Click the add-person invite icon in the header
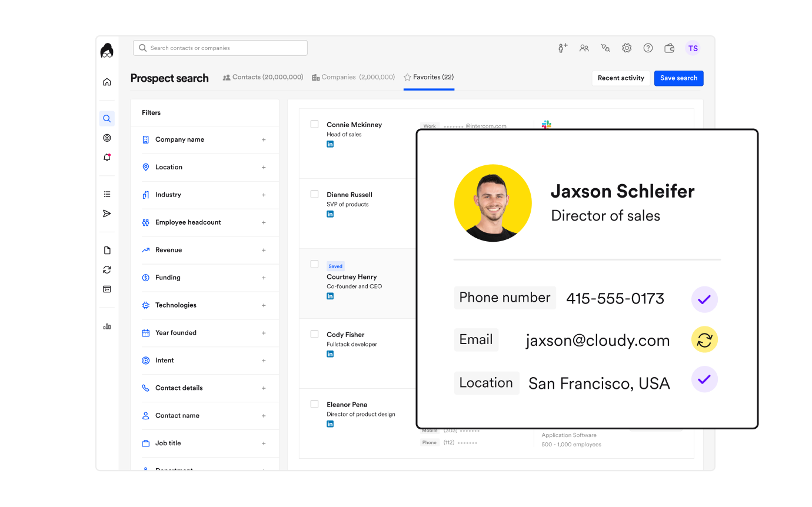This screenshot has width=812, height=507. (x=562, y=48)
